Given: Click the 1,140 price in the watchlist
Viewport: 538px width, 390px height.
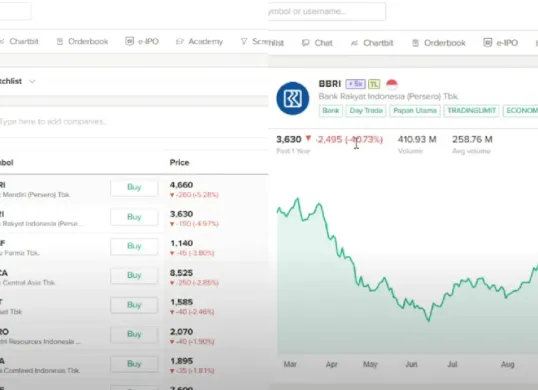Looking at the screenshot, I should click(x=181, y=244).
